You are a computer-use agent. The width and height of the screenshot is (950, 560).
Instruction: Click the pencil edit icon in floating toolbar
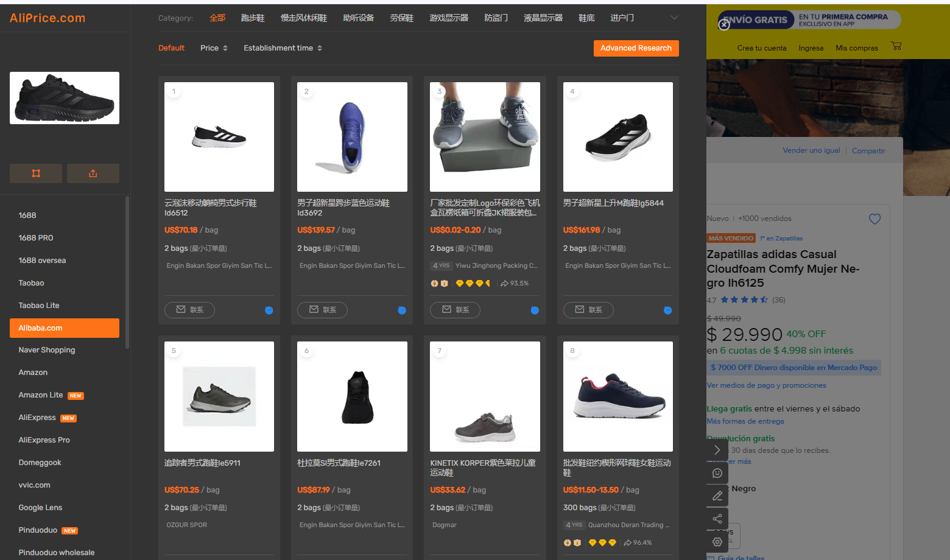pyautogui.click(x=717, y=496)
